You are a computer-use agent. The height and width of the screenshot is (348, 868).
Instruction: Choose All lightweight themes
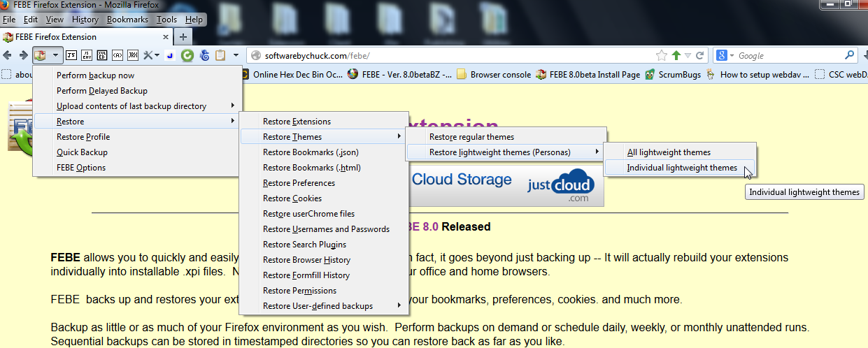pyautogui.click(x=681, y=152)
